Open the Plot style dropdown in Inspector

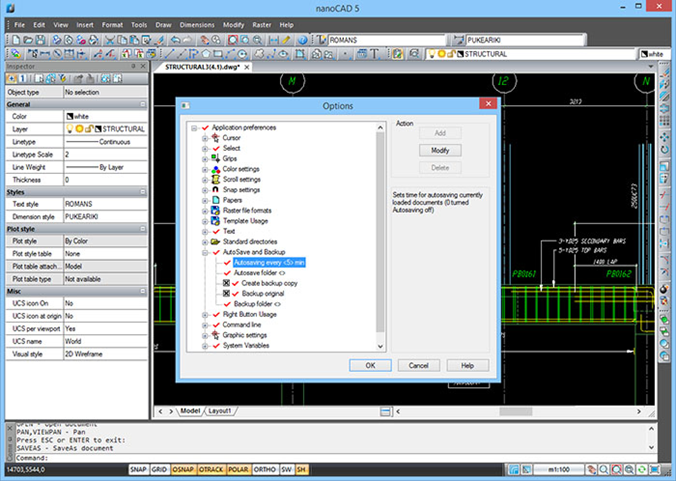(x=105, y=241)
